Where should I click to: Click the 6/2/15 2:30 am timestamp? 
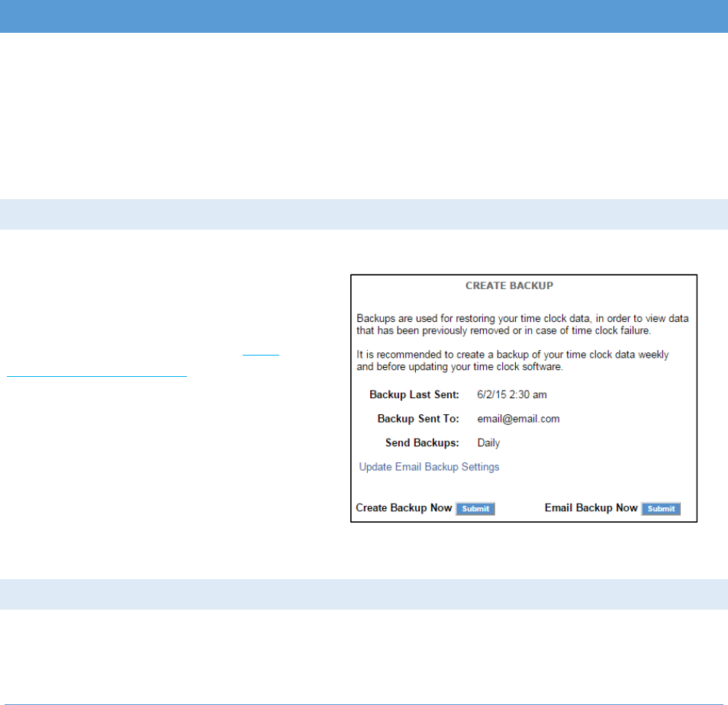(x=511, y=394)
